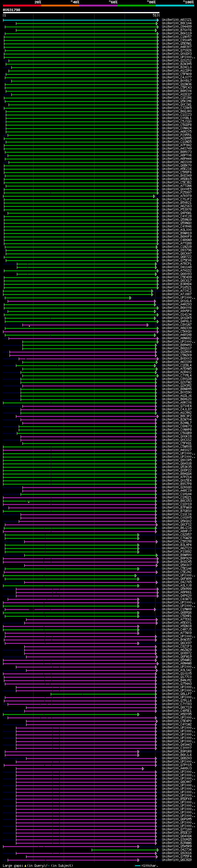The image size is (197, 868).
Task: Open entry UniRef100_C5NZK9
Action: (176, 356)
